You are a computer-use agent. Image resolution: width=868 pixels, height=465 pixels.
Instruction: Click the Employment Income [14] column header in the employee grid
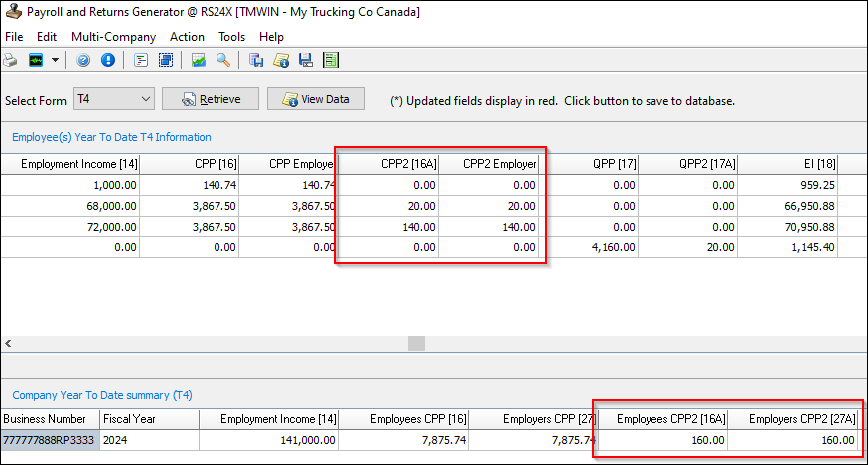pyautogui.click(x=70, y=164)
